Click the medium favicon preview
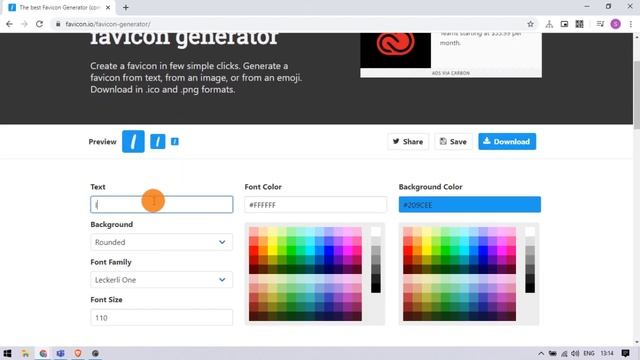Image resolution: width=640 pixels, height=360 pixels. tap(158, 141)
